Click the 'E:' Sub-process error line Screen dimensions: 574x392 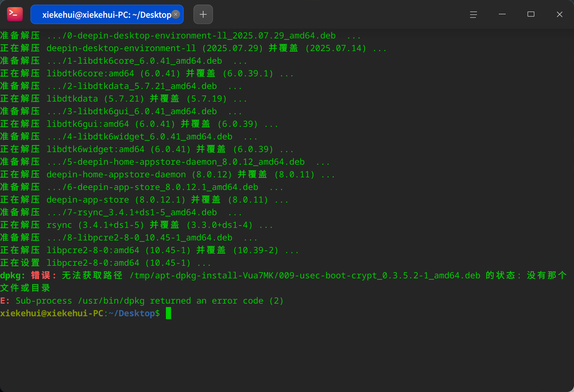point(142,301)
